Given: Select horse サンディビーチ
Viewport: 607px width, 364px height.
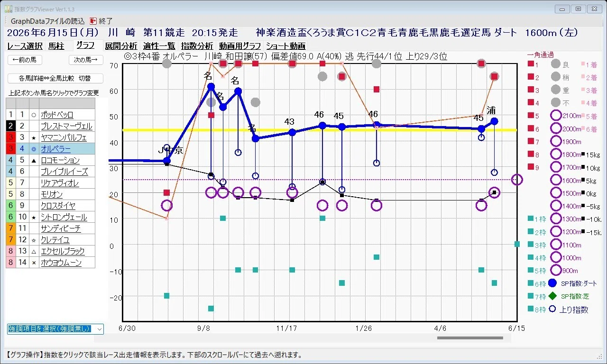Looking at the screenshot, I should click(x=61, y=228).
